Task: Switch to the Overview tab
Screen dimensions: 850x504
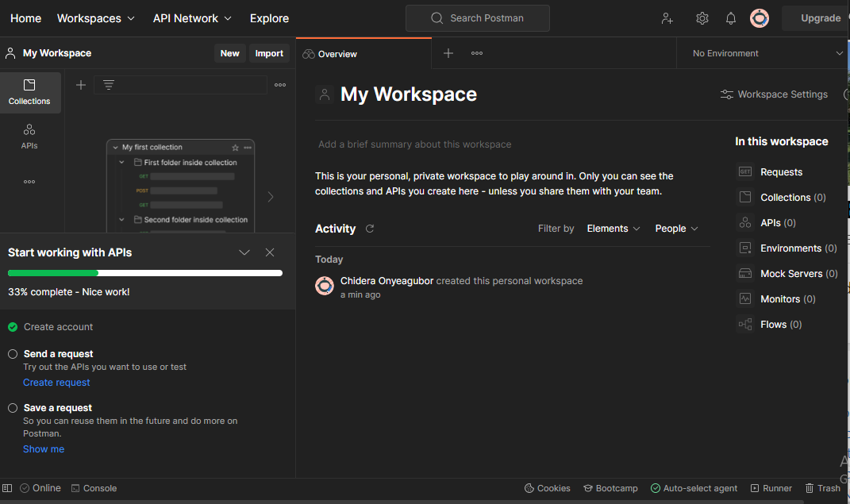Action: tap(363, 54)
